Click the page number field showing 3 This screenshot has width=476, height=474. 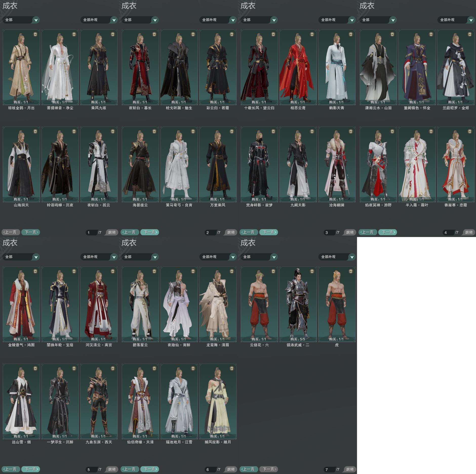329,232
